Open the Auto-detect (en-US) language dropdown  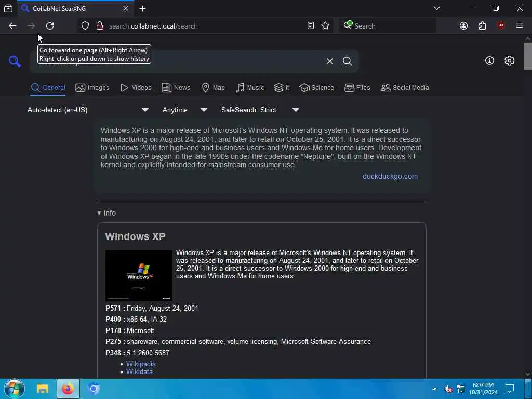[88, 110]
